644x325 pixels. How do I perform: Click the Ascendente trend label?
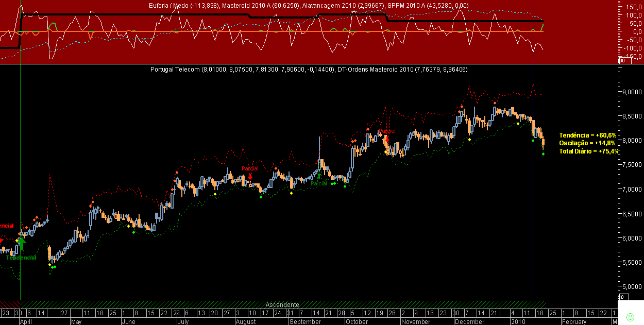[282, 304]
